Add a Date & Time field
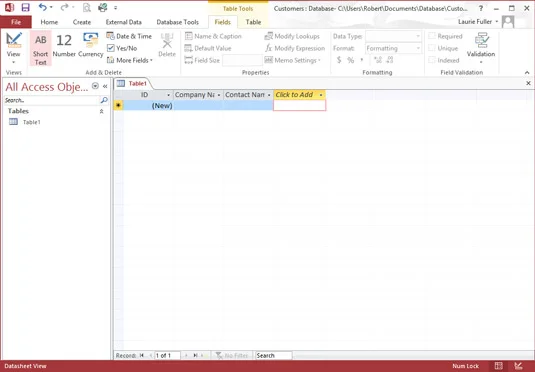Image resolution: width=535 pixels, height=372 pixels. [x=129, y=36]
